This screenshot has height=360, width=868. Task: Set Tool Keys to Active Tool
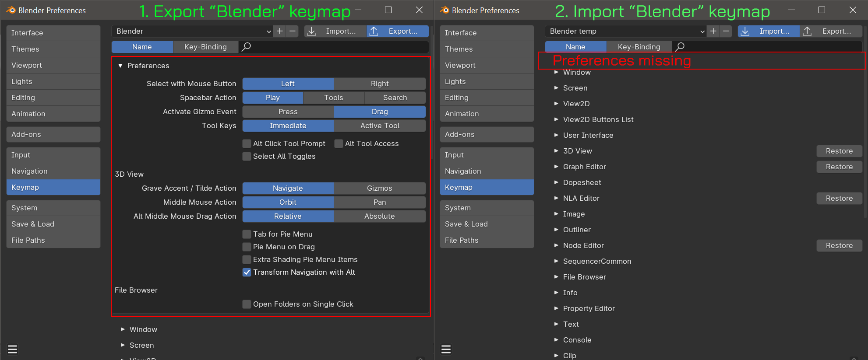[x=380, y=126]
